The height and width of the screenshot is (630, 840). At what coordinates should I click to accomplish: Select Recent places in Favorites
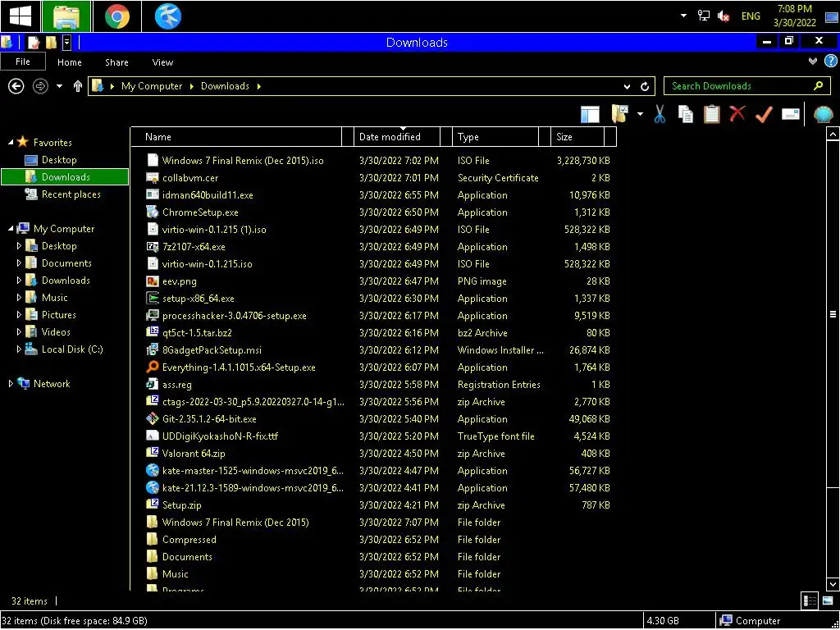[x=71, y=194]
